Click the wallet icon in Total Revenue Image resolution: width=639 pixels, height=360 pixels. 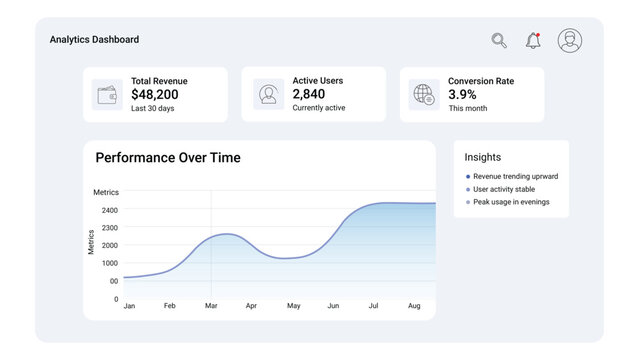point(107,95)
